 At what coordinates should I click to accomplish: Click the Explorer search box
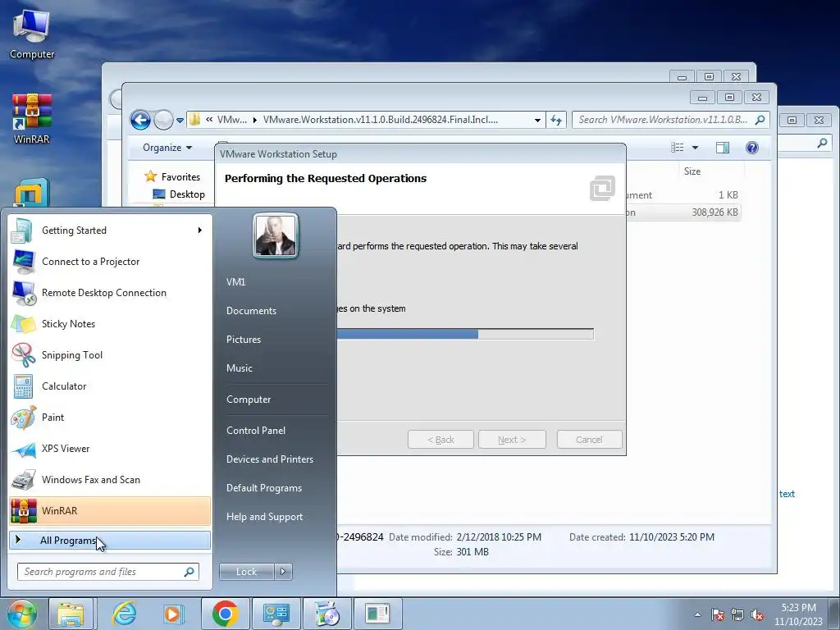pos(671,120)
